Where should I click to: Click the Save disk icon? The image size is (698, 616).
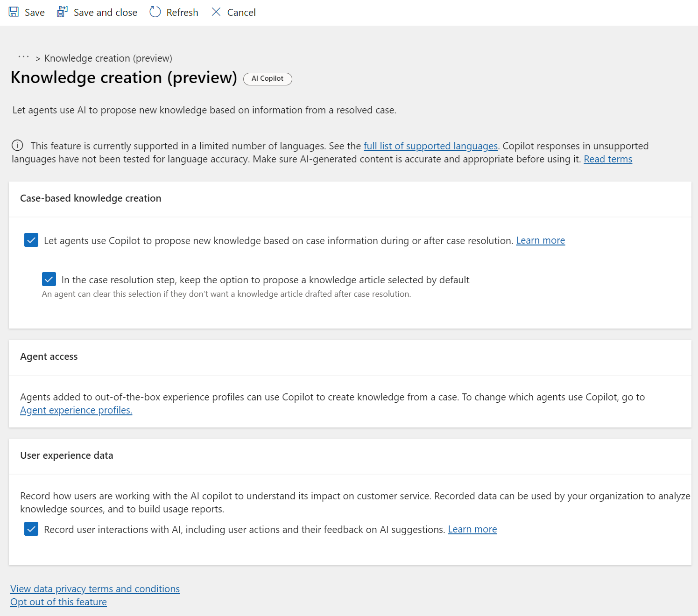coord(13,12)
